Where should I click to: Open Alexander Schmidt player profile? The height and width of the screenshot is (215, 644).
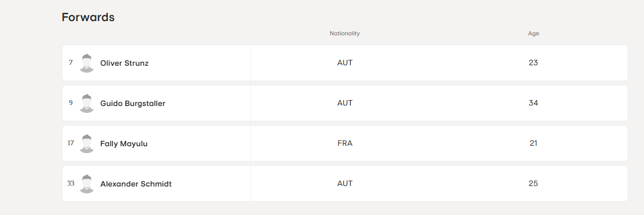click(136, 184)
